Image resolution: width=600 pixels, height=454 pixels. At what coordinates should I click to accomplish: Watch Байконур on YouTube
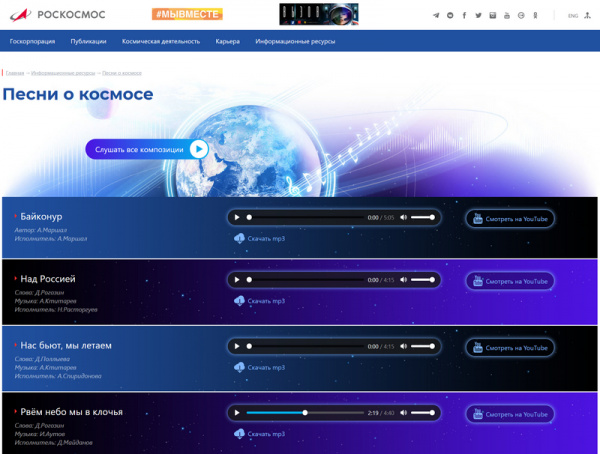510,218
